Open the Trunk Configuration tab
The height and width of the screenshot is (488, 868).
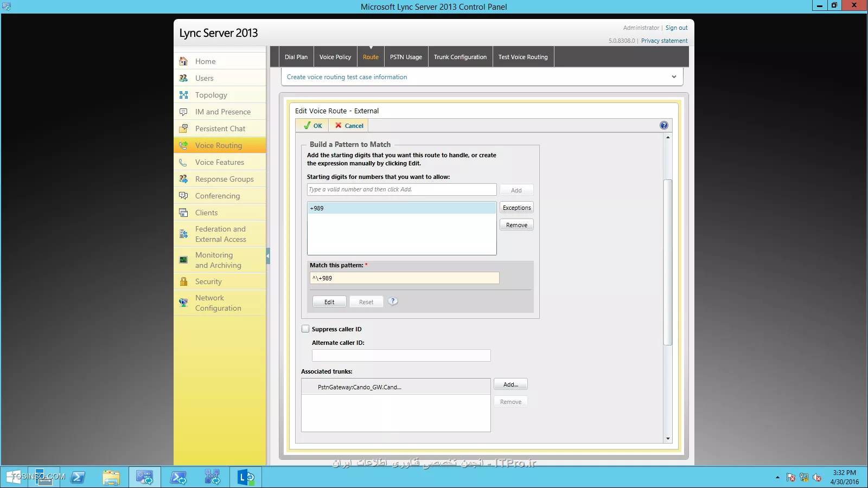pyautogui.click(x=460, y=57)
